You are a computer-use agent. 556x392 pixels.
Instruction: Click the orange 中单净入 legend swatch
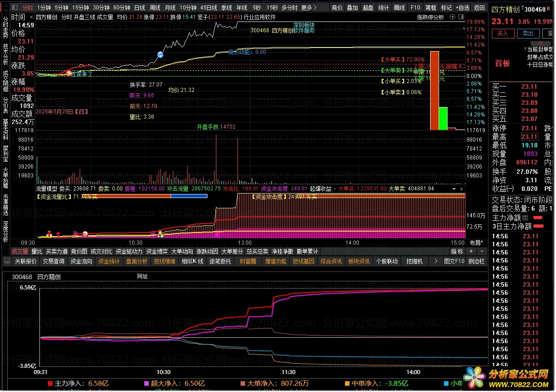347,383
